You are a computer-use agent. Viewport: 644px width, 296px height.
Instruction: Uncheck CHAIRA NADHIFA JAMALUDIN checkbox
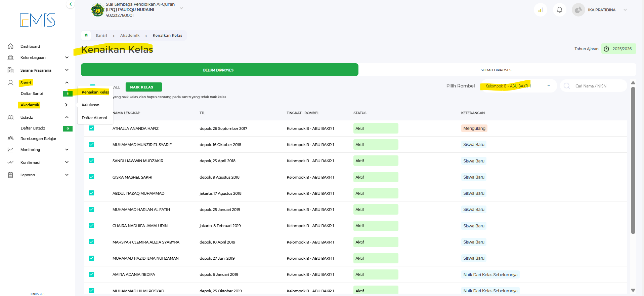coord(91,225)
